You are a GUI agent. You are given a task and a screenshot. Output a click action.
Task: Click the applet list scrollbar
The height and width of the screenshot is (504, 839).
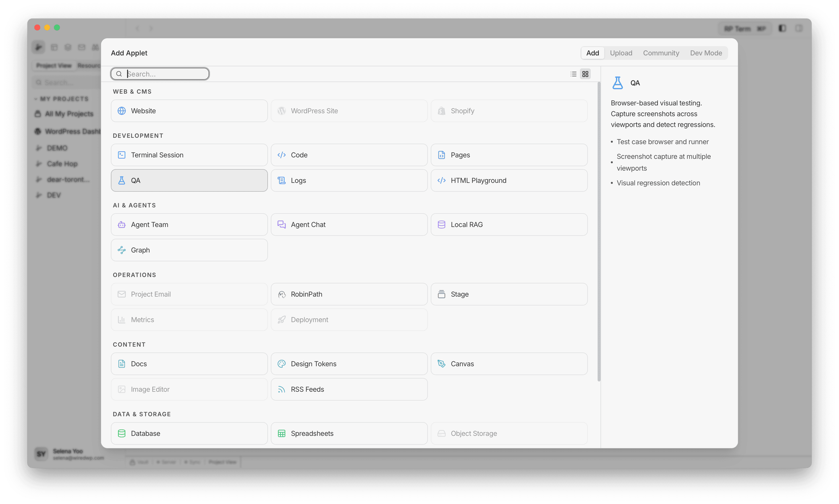tap(599, 232)
